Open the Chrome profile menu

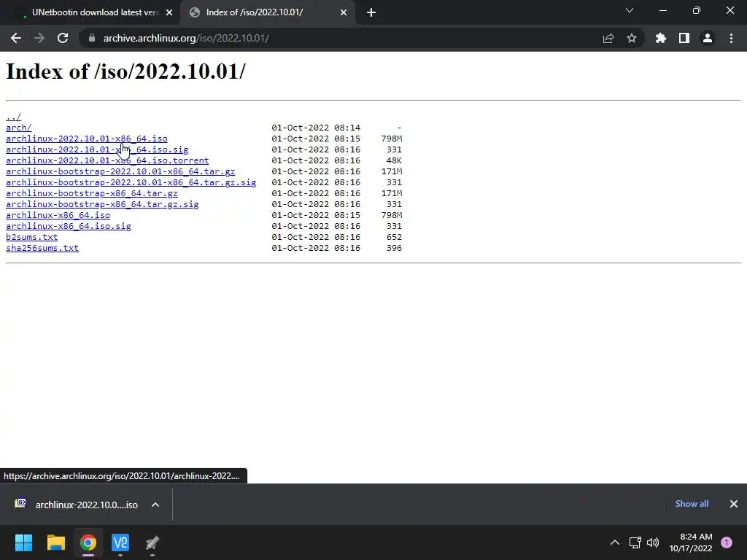coord(708,38)
